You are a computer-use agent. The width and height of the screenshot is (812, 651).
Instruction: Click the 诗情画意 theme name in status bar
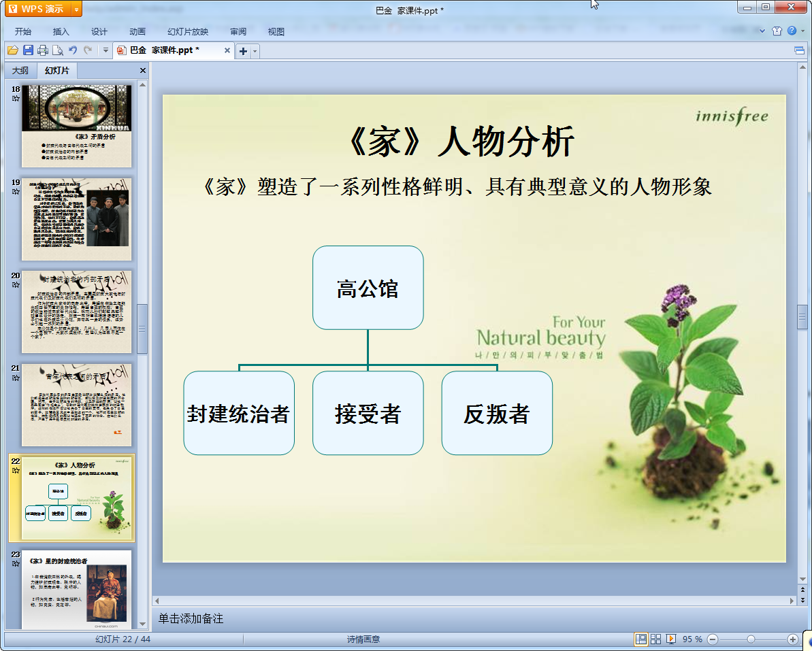(363, 639)
